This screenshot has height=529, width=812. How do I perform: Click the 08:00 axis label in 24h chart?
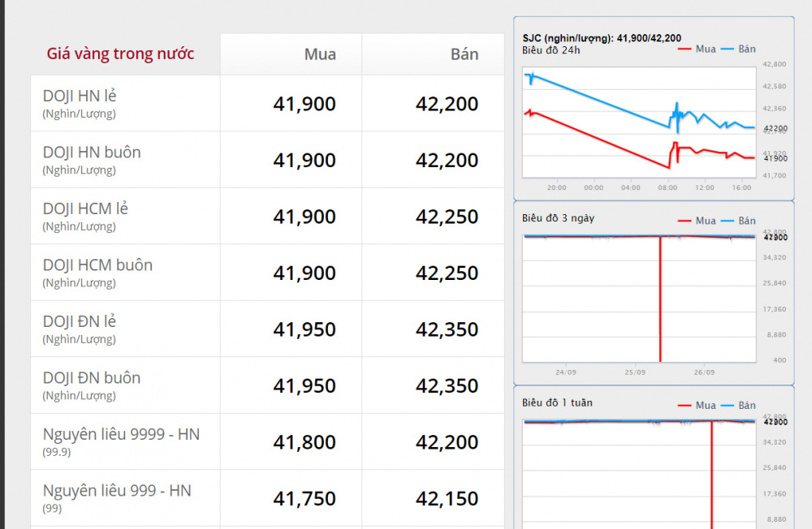[x=667, y=188]
